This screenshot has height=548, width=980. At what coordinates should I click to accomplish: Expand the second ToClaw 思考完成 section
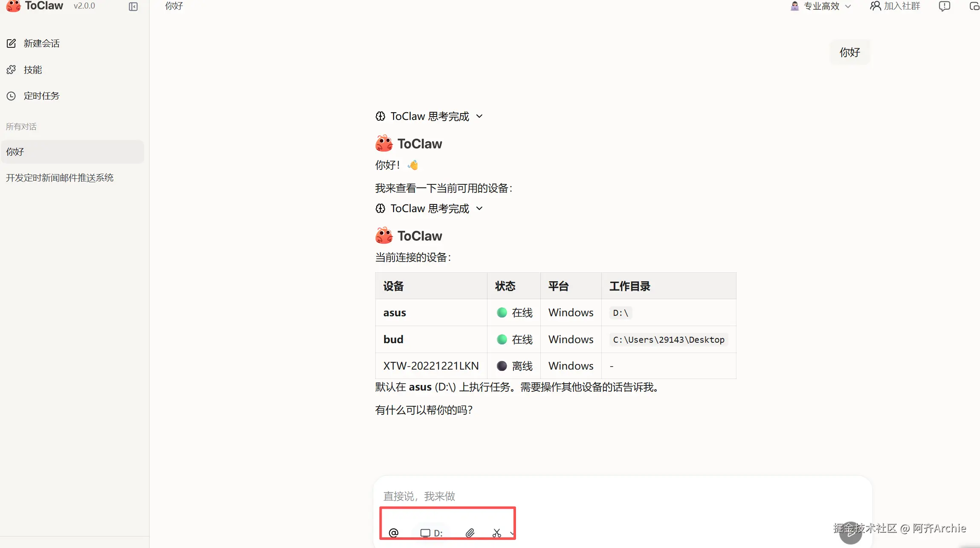[429, 208]
